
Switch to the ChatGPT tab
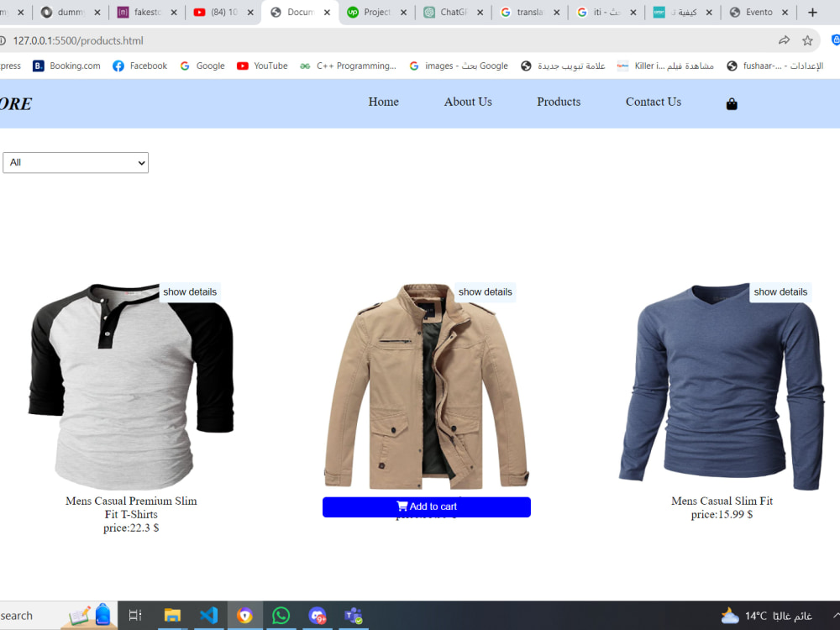coord(454,13)
